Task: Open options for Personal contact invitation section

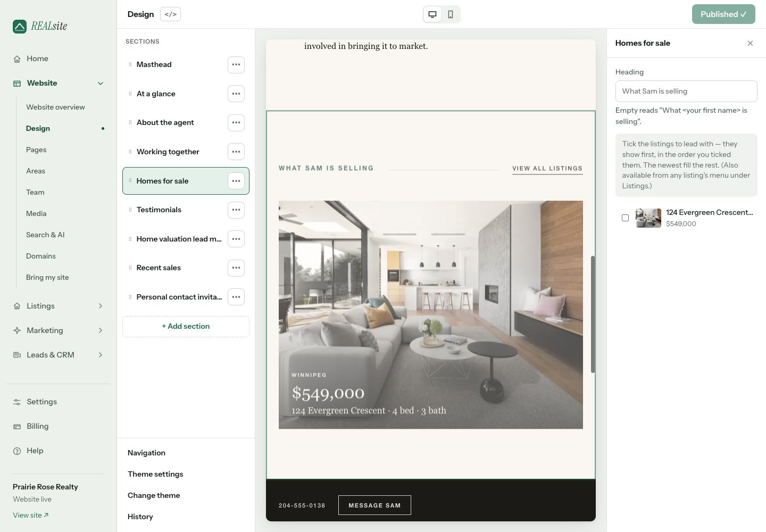Action: pyautogui.click(x=236, y=297)
